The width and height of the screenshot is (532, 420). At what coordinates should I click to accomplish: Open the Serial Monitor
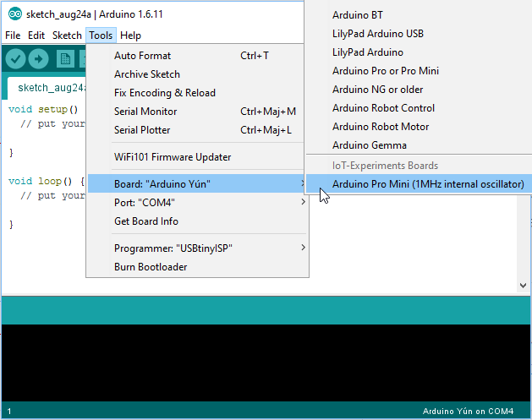pos(195,112)
